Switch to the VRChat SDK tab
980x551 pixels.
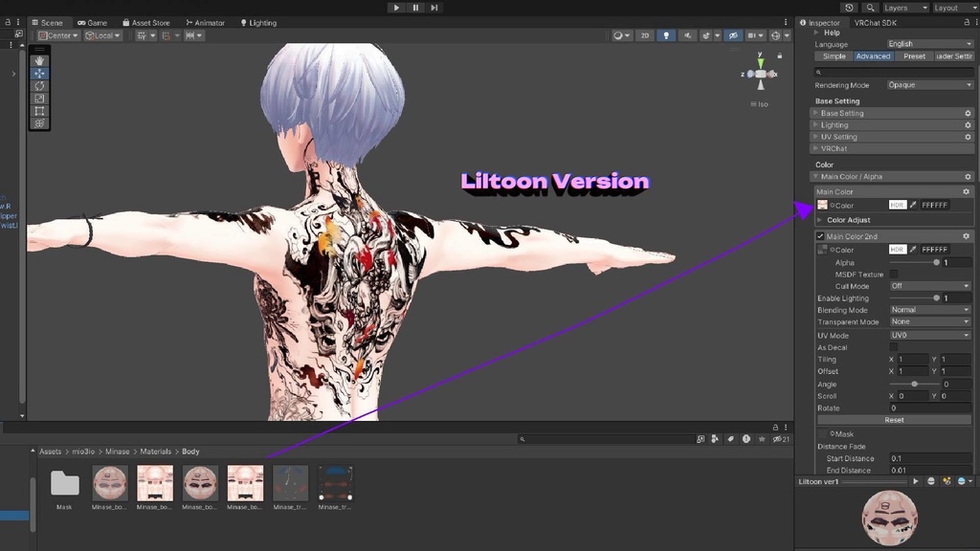pyautogui.click(x=875, y=23)
